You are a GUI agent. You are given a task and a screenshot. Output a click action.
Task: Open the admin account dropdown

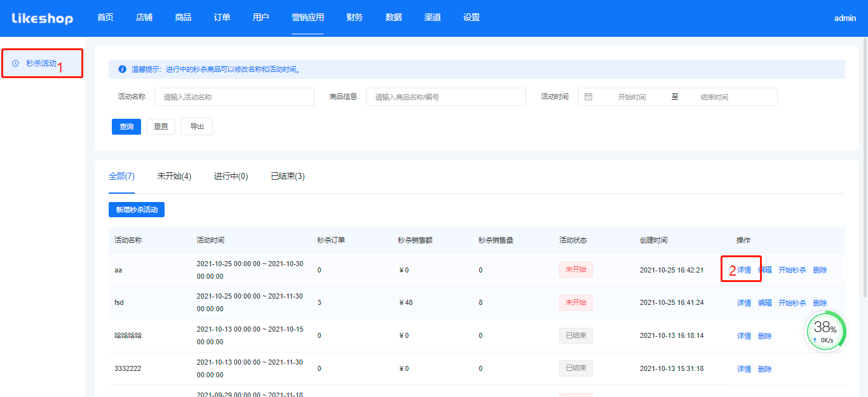[x=845, y=18]
